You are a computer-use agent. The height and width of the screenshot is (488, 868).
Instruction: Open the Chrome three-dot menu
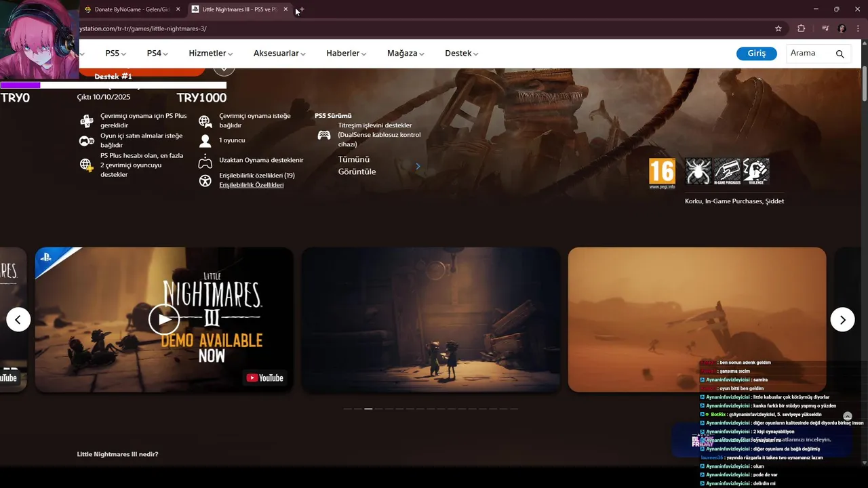pos(858,28)
